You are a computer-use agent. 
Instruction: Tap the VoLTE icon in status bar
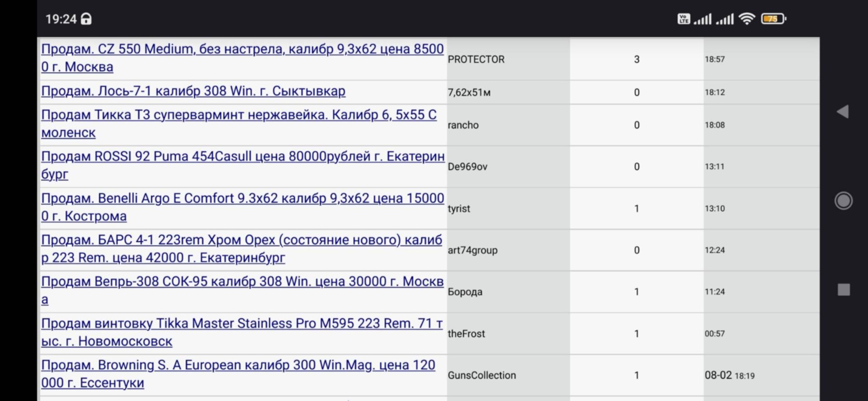tap(684, 19)
